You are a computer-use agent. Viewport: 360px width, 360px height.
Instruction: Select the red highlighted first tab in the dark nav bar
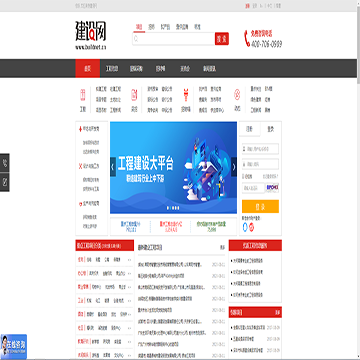pos(88,68)
